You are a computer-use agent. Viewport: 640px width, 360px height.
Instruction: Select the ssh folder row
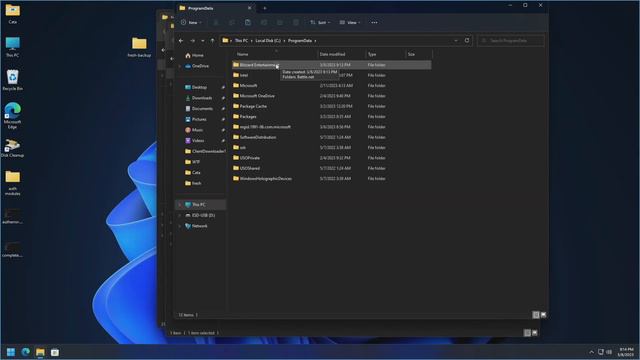click(x=331, y=147)
